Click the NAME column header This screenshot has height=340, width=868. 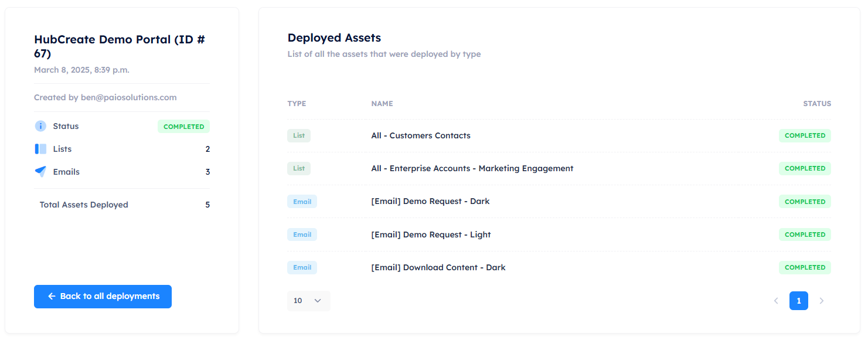click(382, 104)
